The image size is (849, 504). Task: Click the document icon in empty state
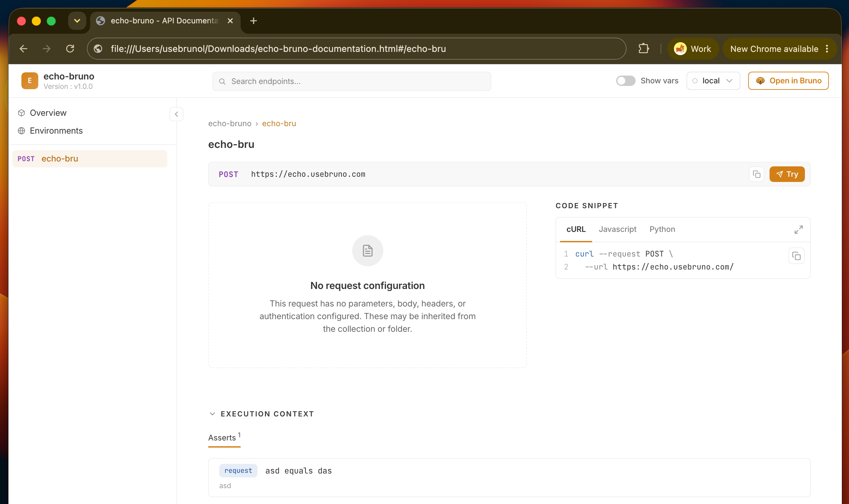pos(367,251)
